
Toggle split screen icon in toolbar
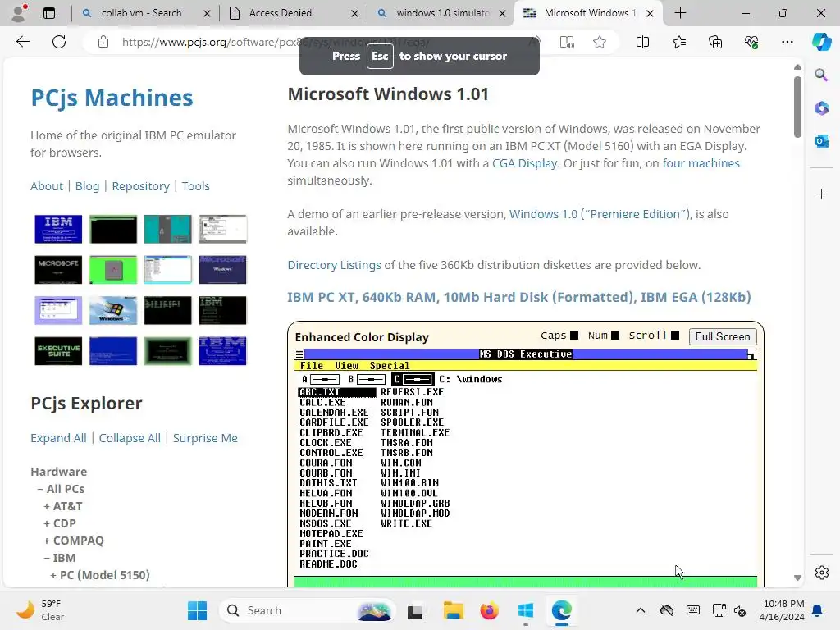pyautogui.click(x=642, y=42)
